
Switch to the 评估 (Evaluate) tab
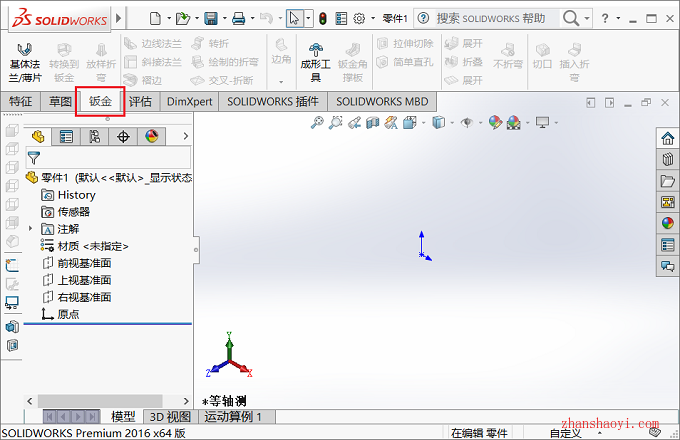point(141,101)
